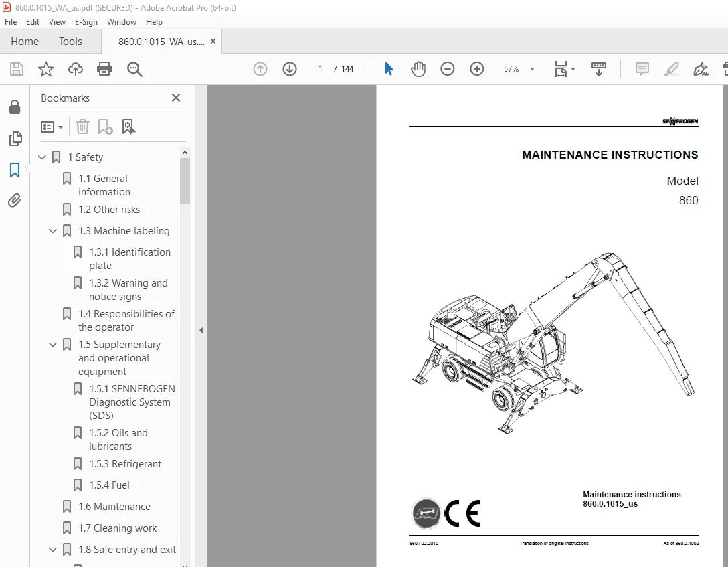Click the Save file icon
Viewport: 728px width, 567px height.
click(17, 69)
